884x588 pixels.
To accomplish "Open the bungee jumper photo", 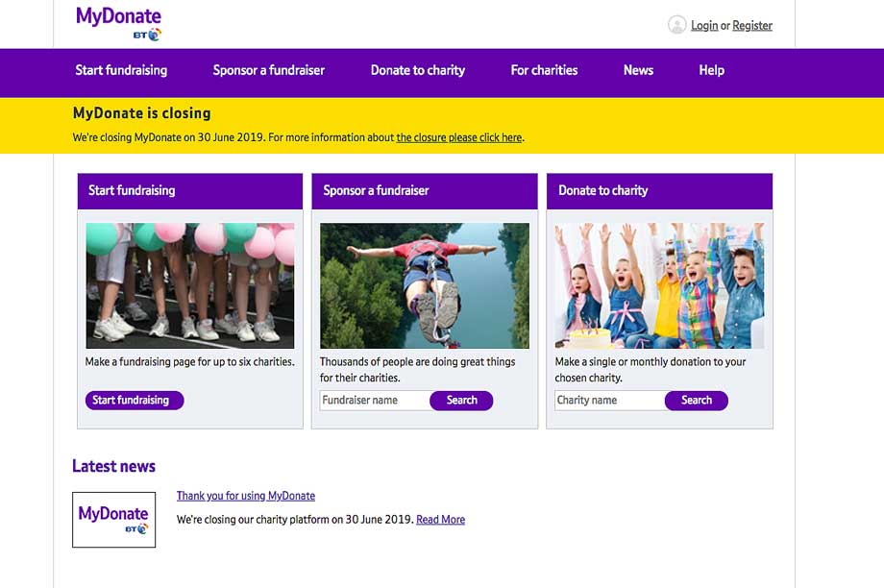I will [x=425, y=285].
